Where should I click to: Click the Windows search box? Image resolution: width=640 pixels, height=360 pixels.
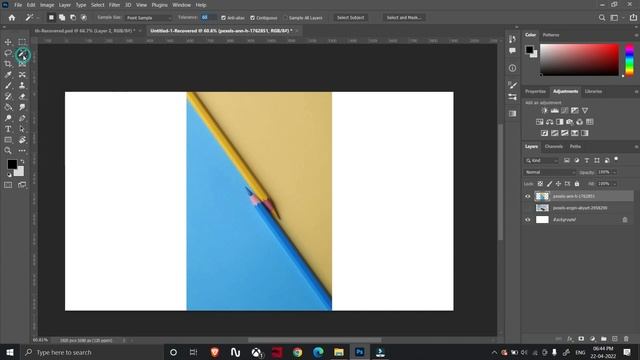coord(92,352)
